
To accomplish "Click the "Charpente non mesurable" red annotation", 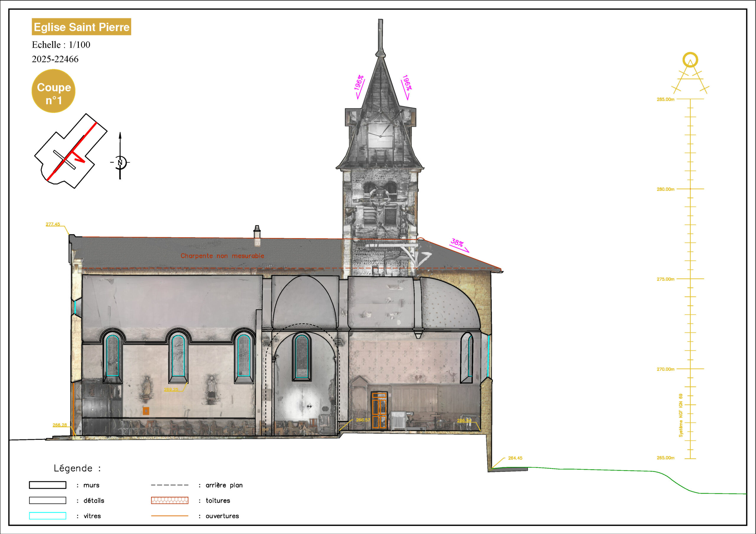I will (x=222, y=256).
